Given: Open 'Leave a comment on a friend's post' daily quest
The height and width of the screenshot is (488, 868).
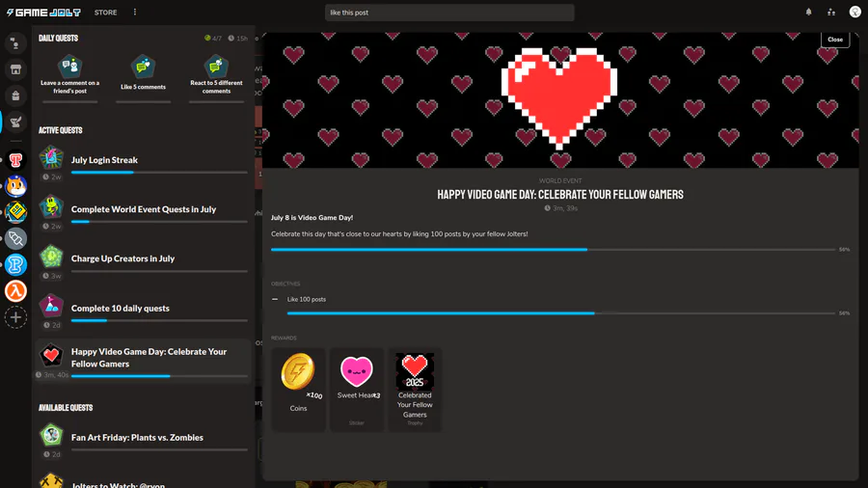Looking at the screenshot, I should [x=69, y=78].
